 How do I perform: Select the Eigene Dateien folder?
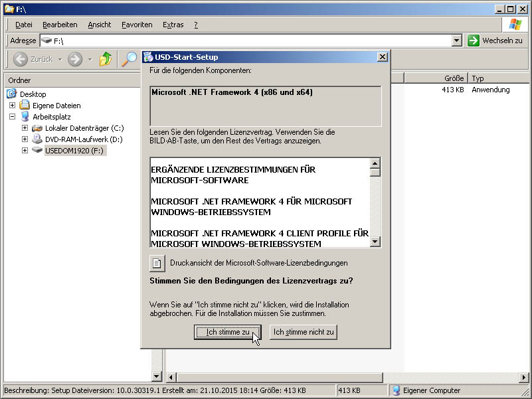coord(56,106)
